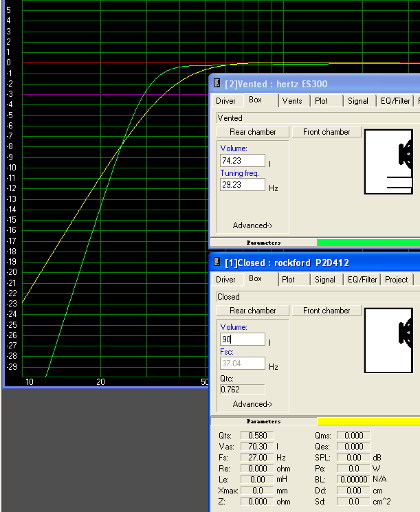The height and width of the screenshot is (512, 420).
Task: Click the Vas value 70.30
Action: coord(257,446)
